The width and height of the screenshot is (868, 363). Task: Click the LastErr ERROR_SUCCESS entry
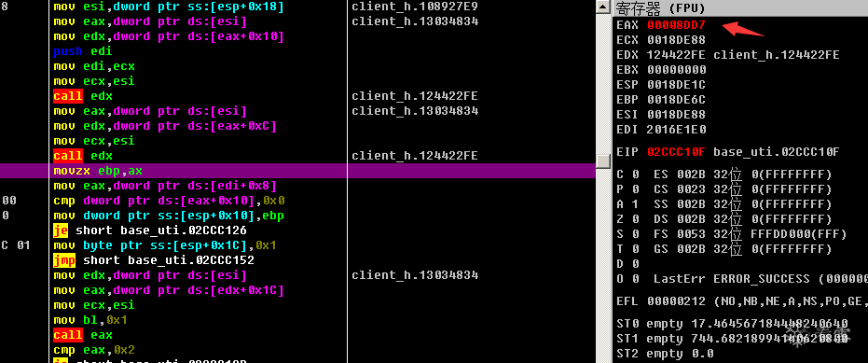pyautogui.click(x=760, y=279)
